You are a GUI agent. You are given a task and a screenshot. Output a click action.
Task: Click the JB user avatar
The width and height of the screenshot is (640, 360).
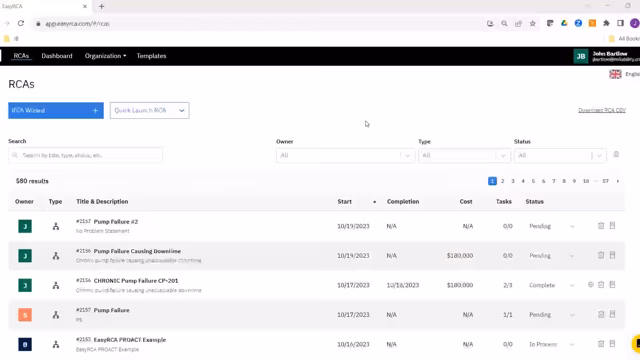tap(581, 56)
